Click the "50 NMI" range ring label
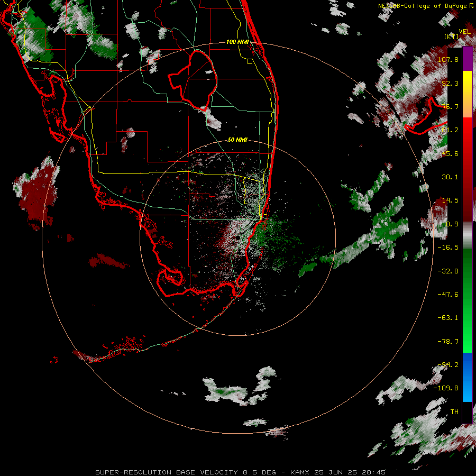 [x=237, y=140]
